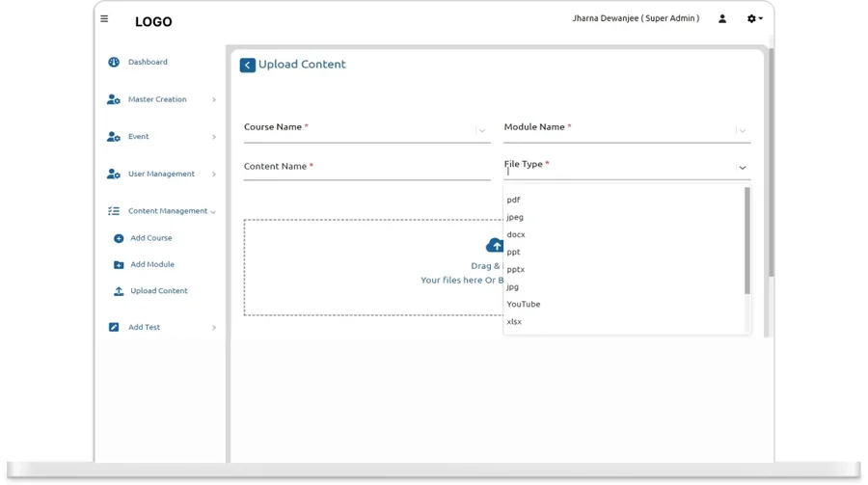
Task: Open the Course Name dropdown arrow
Action: pos(482,131)
